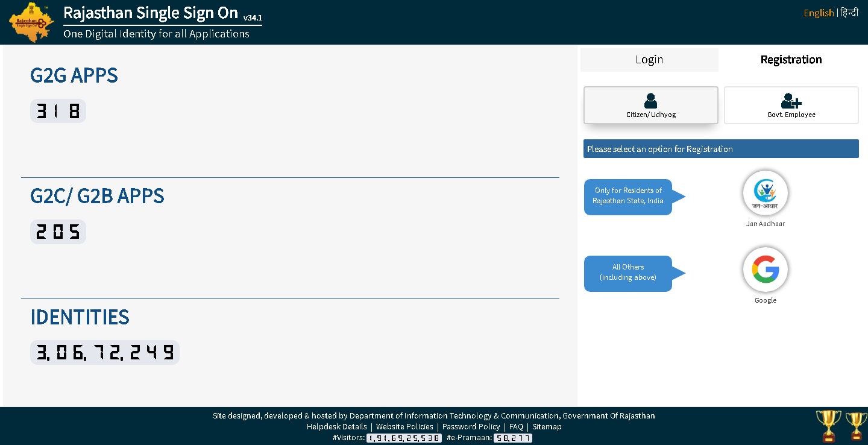Screen dimensions: 868x445
Task: Click 'Please select an option for Registration' banner
Action: coord(721,149)
